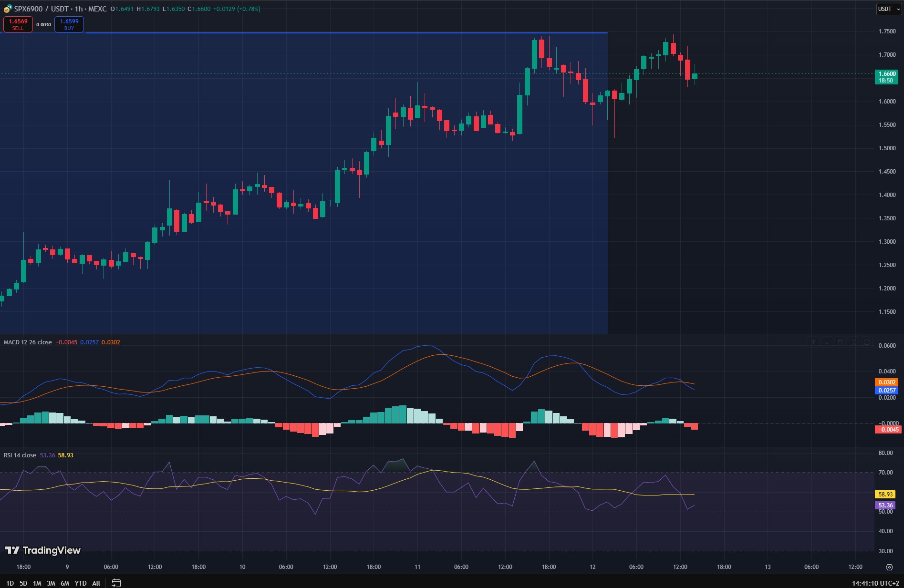Click the close price C1.6600
904x588 pixels.
click(199, 9)
